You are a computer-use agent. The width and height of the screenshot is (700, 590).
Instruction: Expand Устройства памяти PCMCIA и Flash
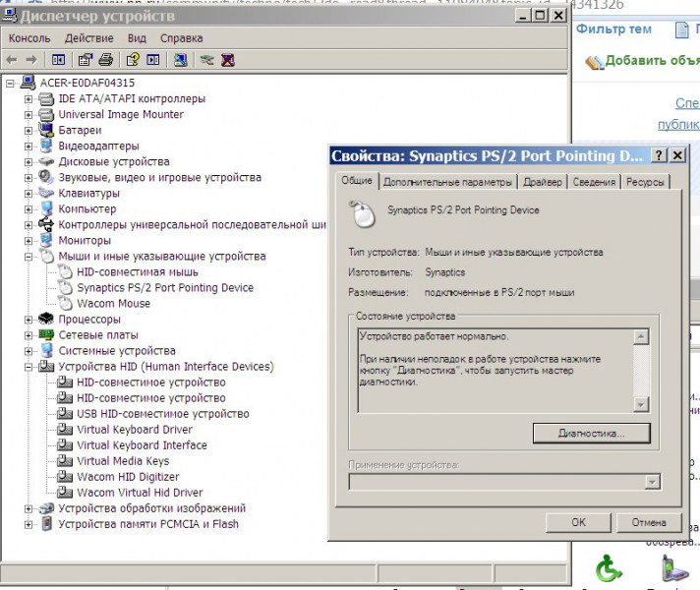click(x=29, y=524)
